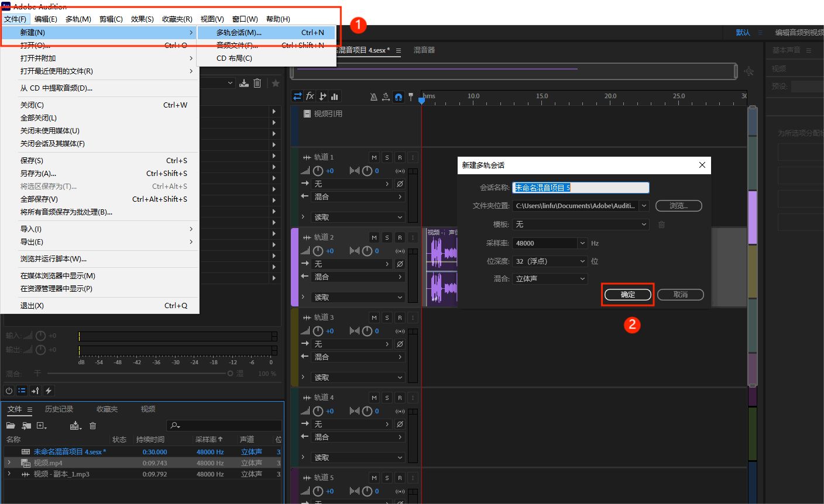Select CD 布局(C) in submenu

tap(266, 58)
